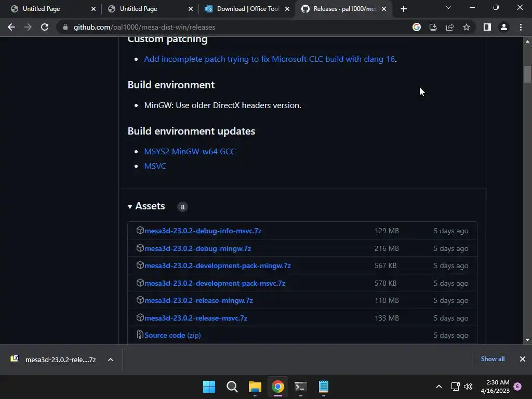Image resolution: width=532 pixels, height=399 pixels.
Task: Click the network icon in system tray
Action: click(x=455, y=387)
